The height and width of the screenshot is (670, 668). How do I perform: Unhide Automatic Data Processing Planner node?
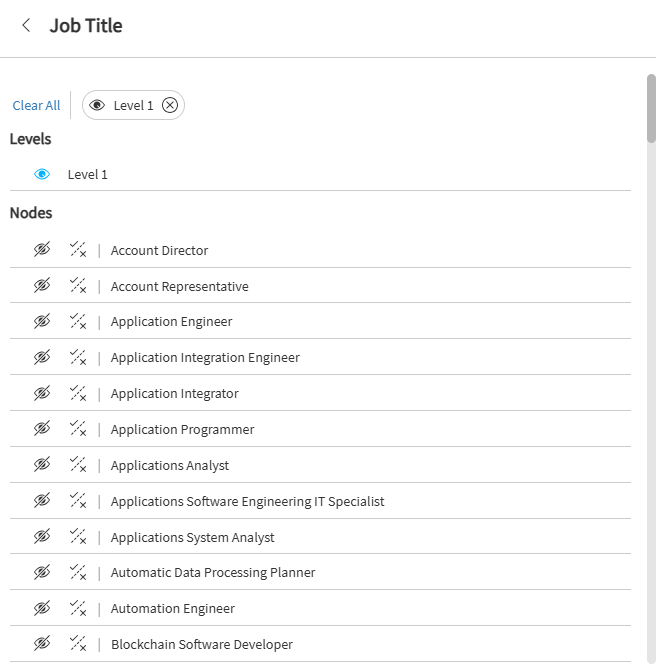click(42, 572)
